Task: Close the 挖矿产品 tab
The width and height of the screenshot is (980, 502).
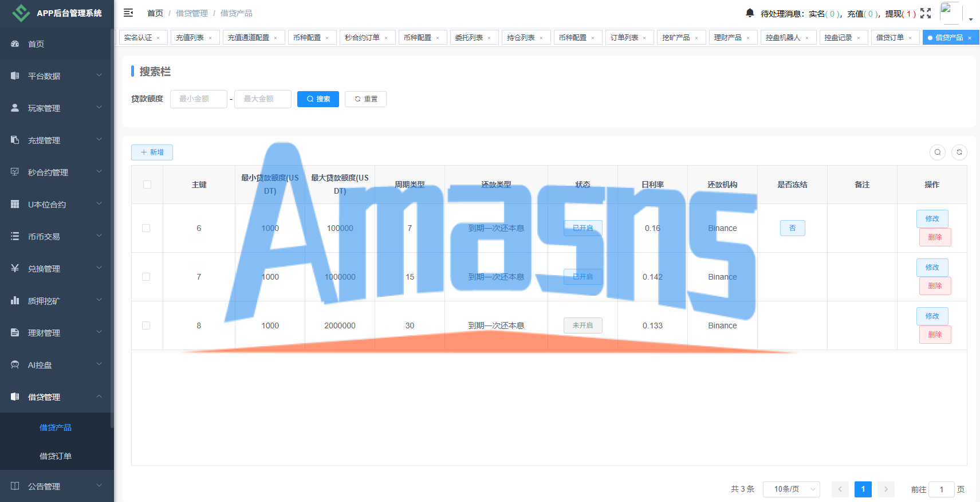Action: pos(696,38)
